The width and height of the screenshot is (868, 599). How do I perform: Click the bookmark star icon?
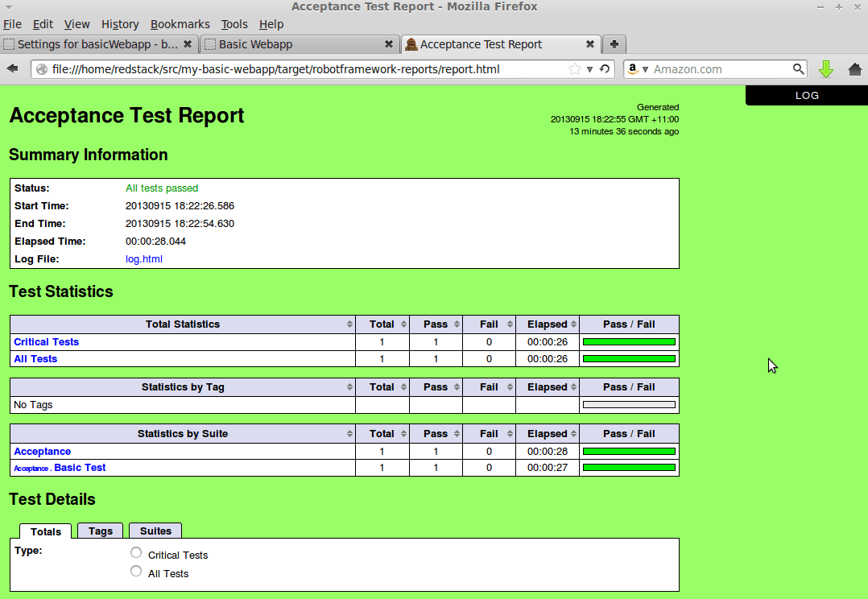577,69
